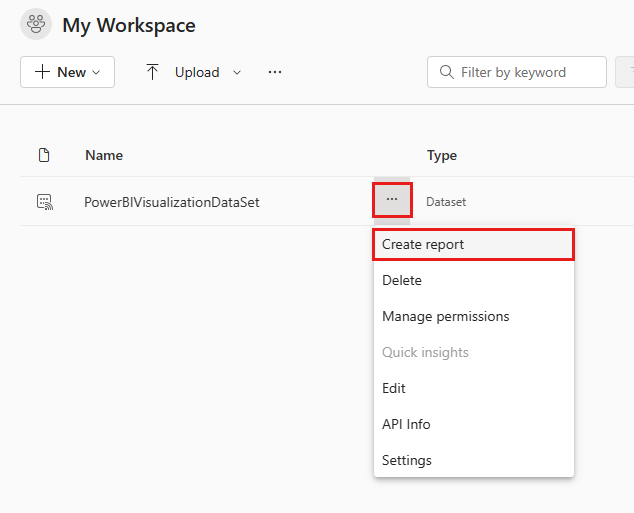The image size is (634, 513).
Task: Click the file icon column header
Action: [43, 155]
